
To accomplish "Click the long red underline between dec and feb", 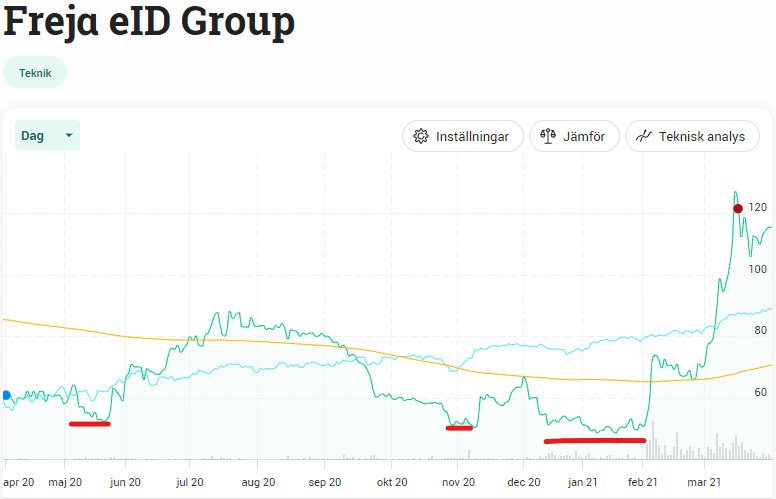I will click(x=595, y=439).
